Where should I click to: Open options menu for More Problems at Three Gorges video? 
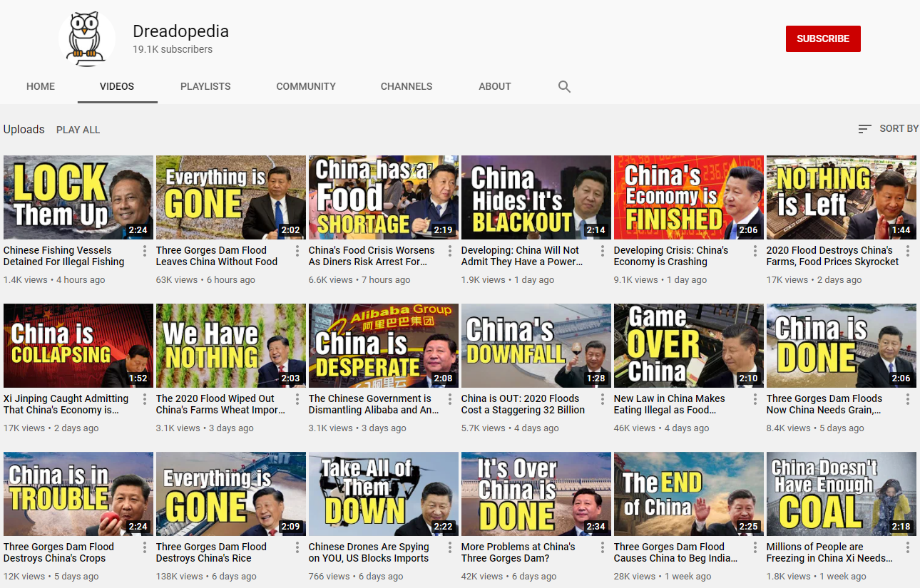[x=603, y=547]
